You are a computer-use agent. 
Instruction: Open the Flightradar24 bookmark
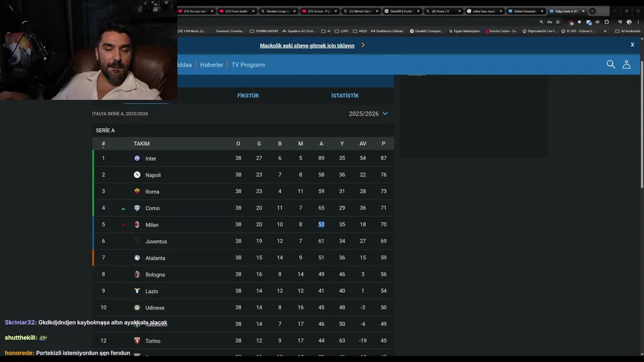(540, 31)
